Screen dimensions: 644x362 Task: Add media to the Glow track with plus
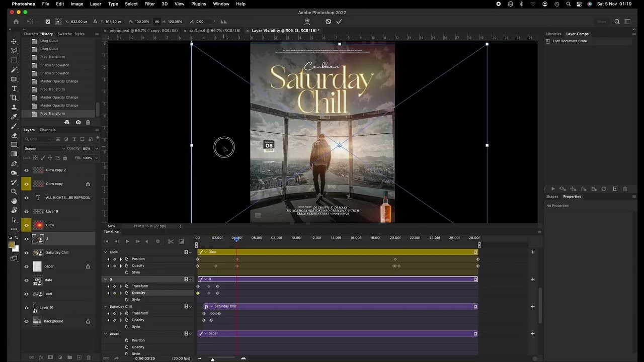[x=533, y=252]
